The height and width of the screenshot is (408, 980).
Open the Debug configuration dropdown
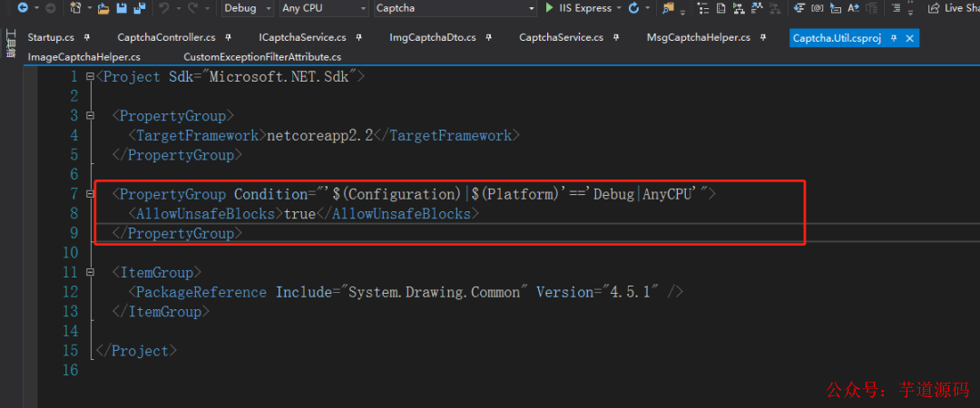coord(248,8)
